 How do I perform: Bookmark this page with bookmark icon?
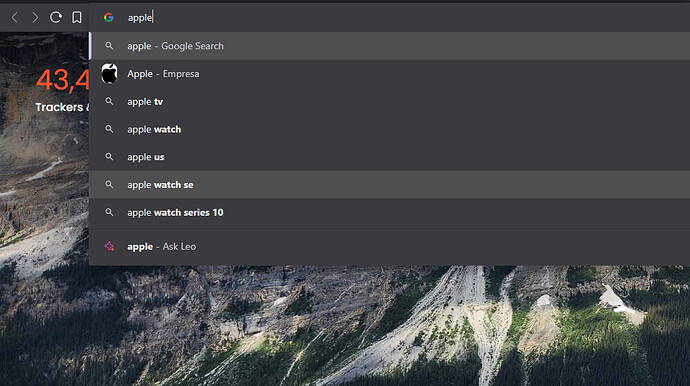(x=77, y=18)
